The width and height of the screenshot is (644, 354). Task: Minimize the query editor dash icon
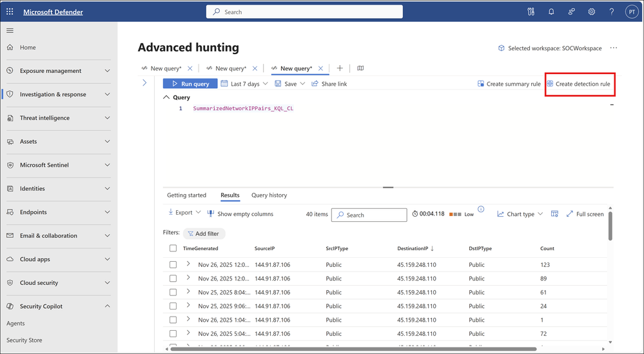click(x=612, y=105)
